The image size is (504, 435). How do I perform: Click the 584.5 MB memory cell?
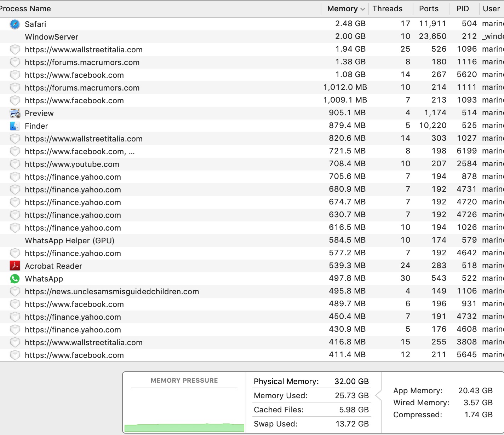point(347,240)
